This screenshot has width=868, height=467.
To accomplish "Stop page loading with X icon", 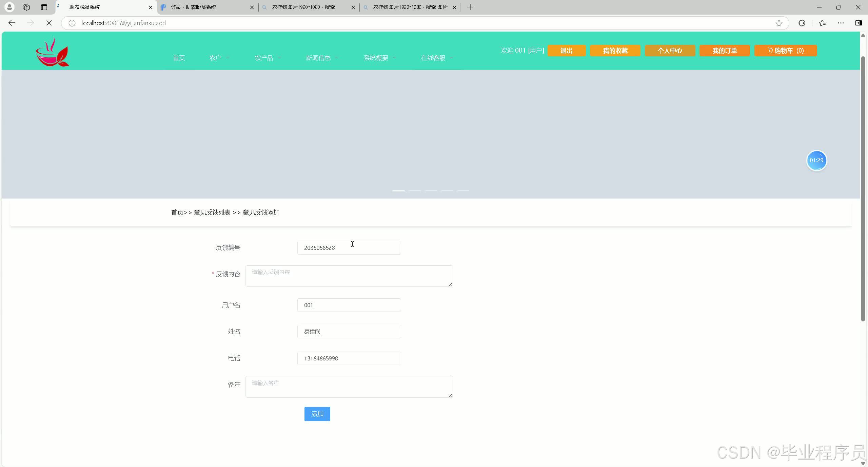I will (x=49, y=23).
